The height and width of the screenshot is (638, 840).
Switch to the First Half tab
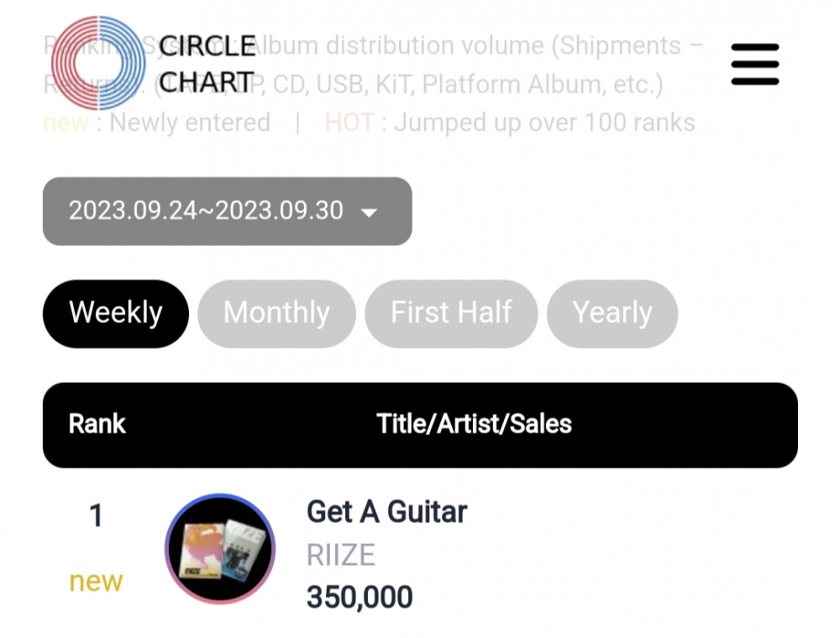coord(451,313)
